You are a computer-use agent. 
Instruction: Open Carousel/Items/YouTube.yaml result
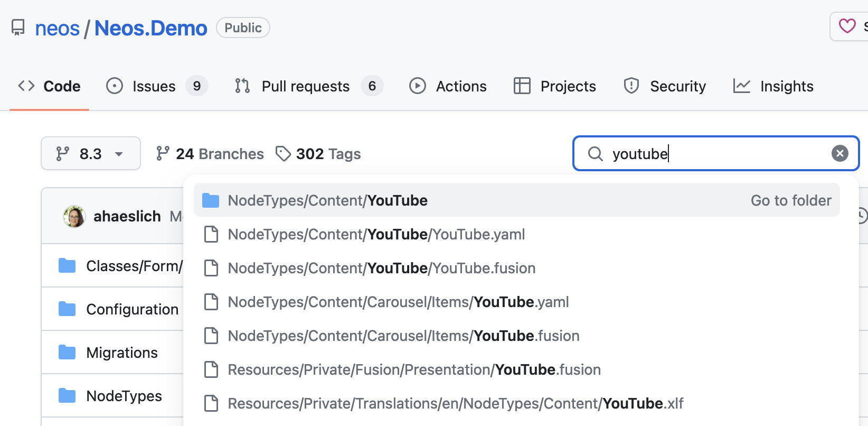coord(517,302)
